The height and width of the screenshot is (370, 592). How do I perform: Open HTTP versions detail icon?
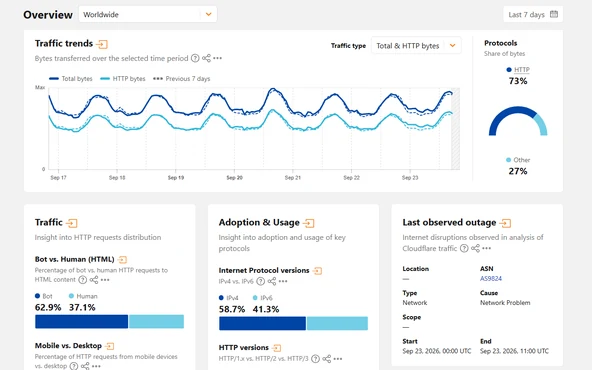pos(277,348)
